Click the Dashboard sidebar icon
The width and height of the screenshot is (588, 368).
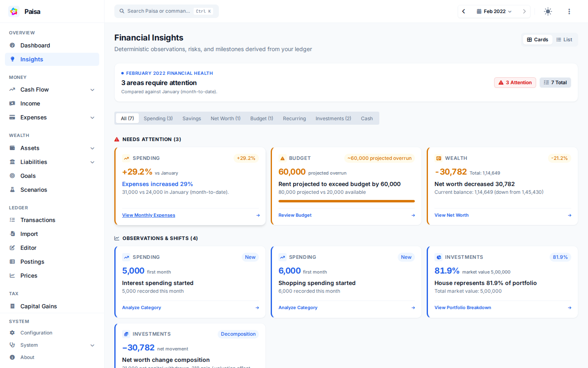click(12, 45)
